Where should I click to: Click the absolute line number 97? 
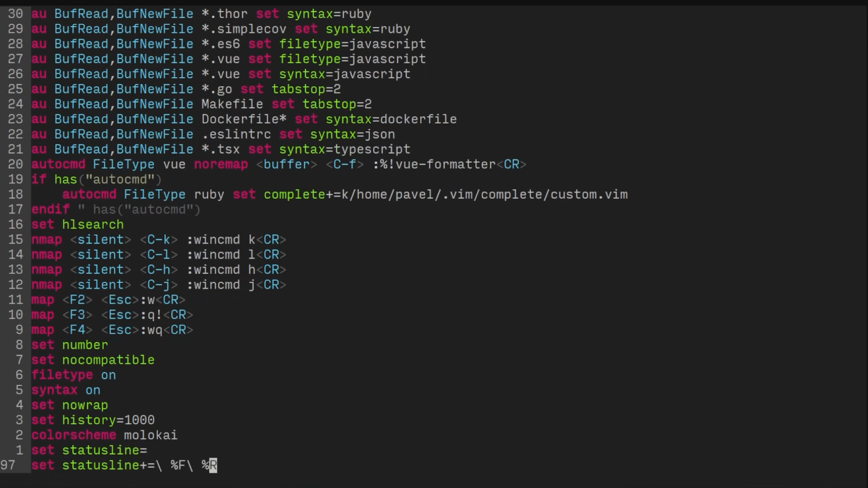8,465
